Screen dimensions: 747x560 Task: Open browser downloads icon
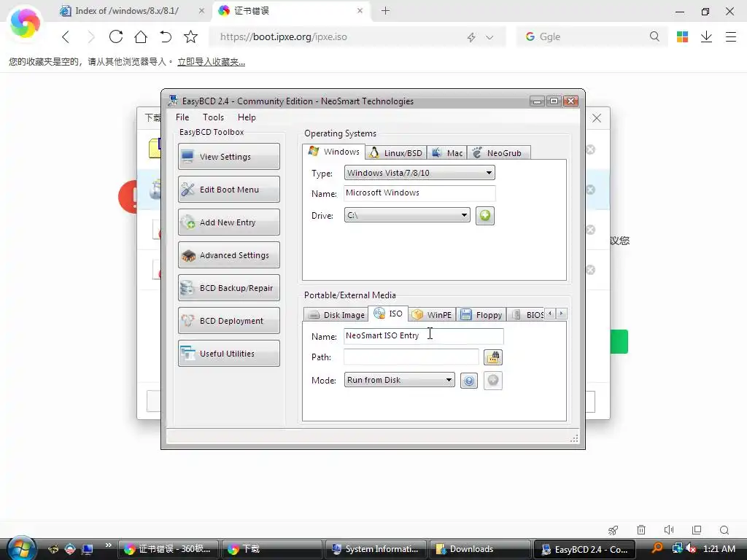point(706,36)
